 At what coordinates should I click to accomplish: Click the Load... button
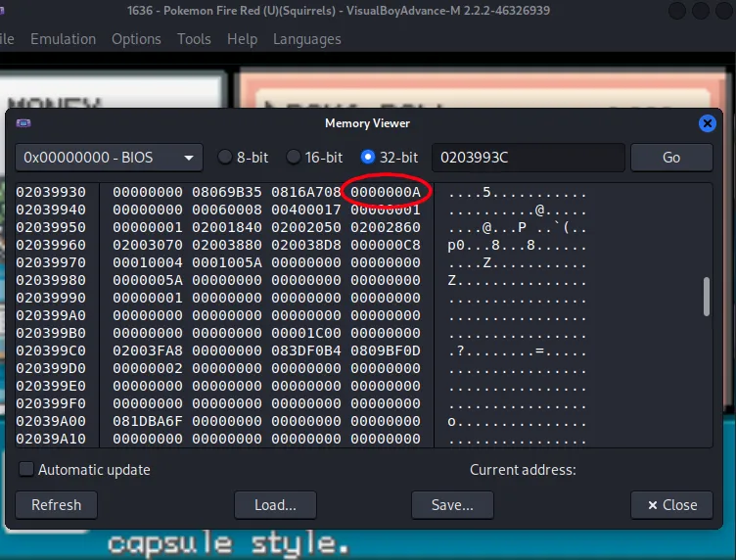(275, 505)
